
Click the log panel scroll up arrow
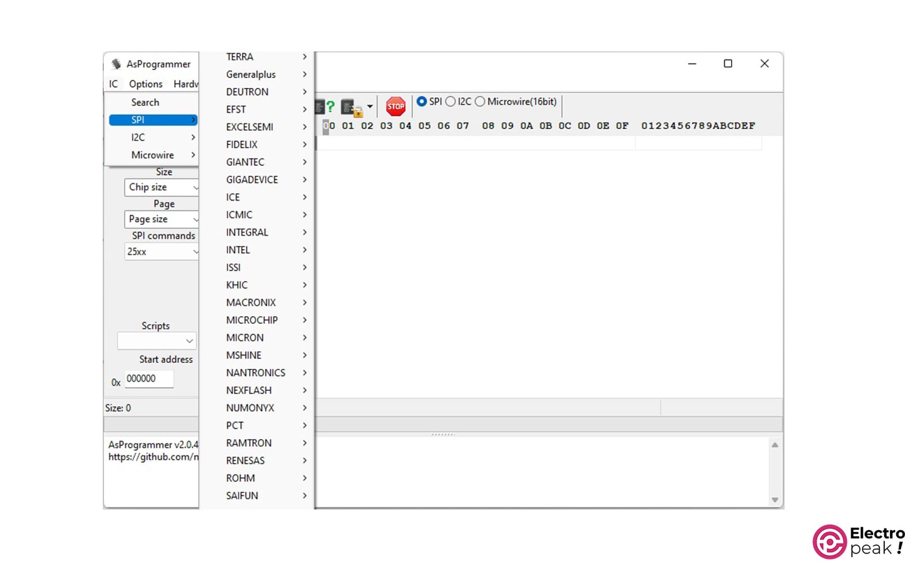click(775, 445)
